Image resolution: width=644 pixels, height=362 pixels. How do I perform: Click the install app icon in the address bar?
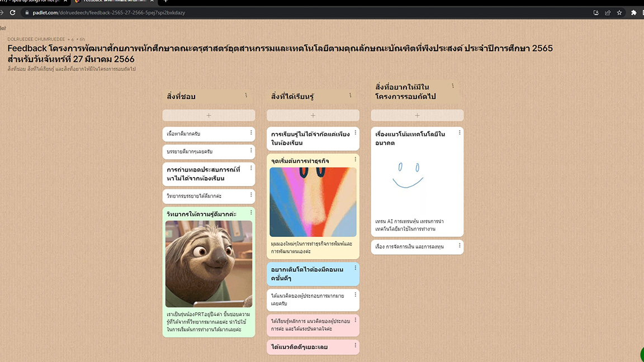coord(596,13)
